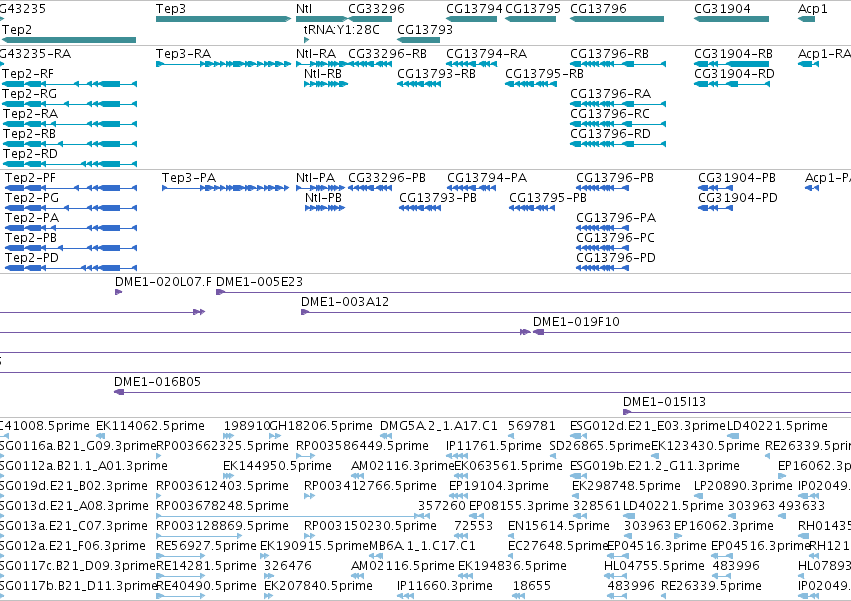Click transcript CG13796-RD

click(618, 144)
